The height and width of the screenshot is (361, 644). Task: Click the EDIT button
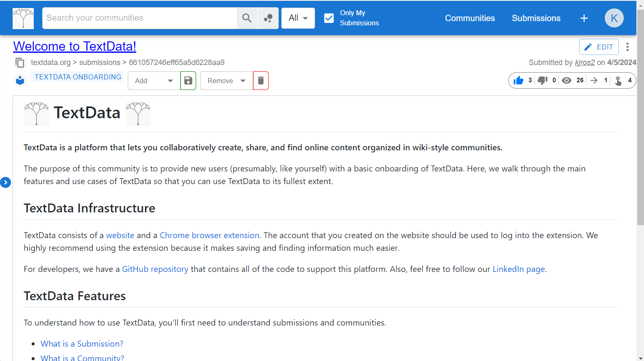(598, 47)
